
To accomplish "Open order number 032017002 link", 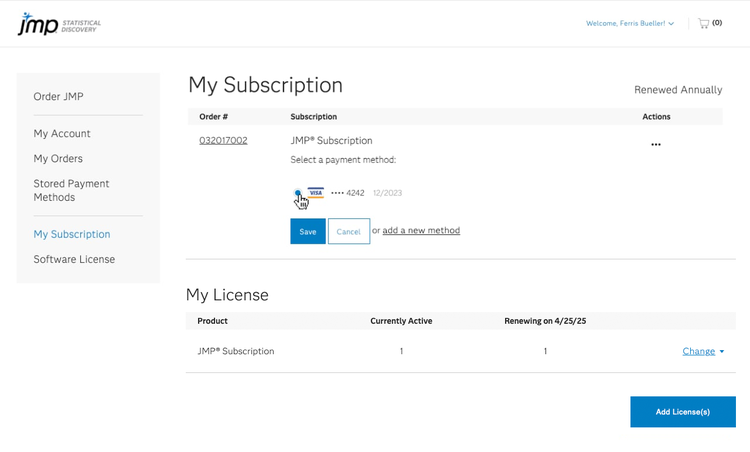I will (223, 141).
